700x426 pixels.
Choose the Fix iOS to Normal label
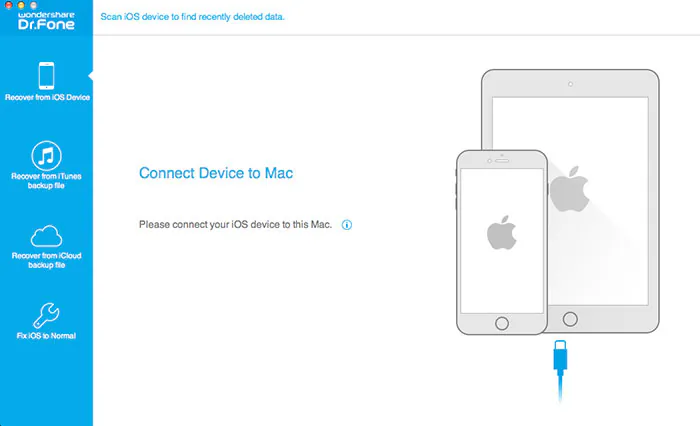[x=46, y=336]
